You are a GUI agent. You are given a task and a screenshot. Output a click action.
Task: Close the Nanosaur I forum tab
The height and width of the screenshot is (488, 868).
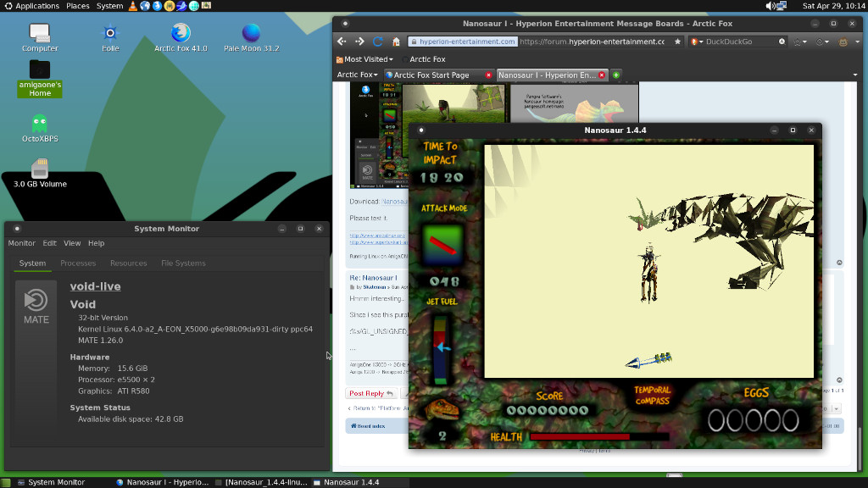602,75
